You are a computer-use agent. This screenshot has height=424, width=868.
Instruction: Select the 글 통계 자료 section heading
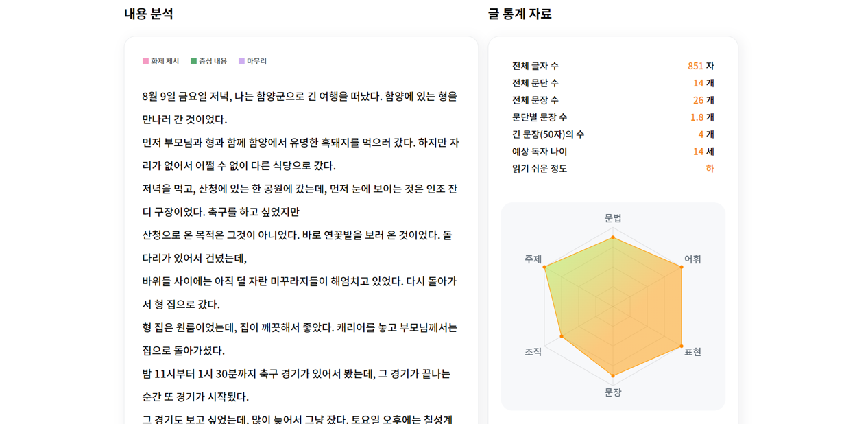pos(520,14)
